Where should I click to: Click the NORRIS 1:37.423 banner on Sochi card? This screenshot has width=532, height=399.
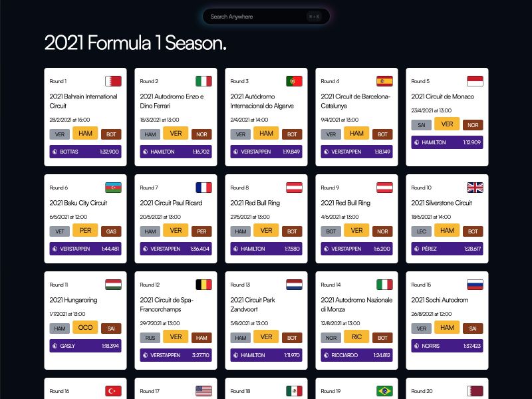446,346
